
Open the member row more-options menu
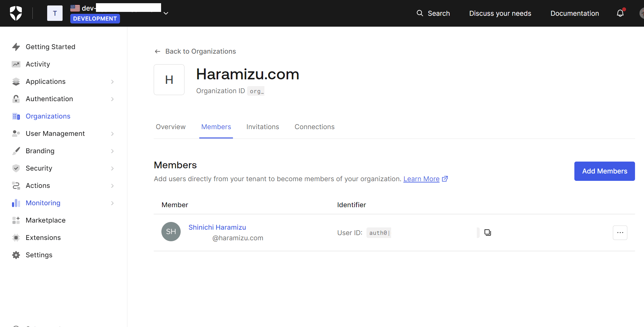click(620, 233)
